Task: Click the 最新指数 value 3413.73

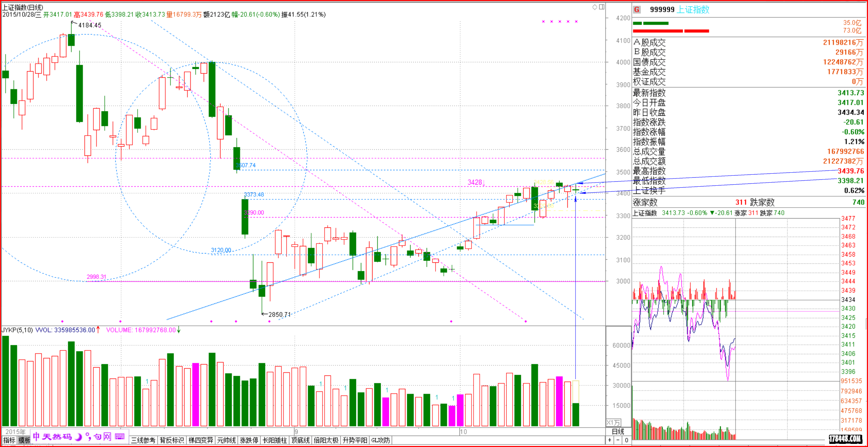Action: coord(851,93)
